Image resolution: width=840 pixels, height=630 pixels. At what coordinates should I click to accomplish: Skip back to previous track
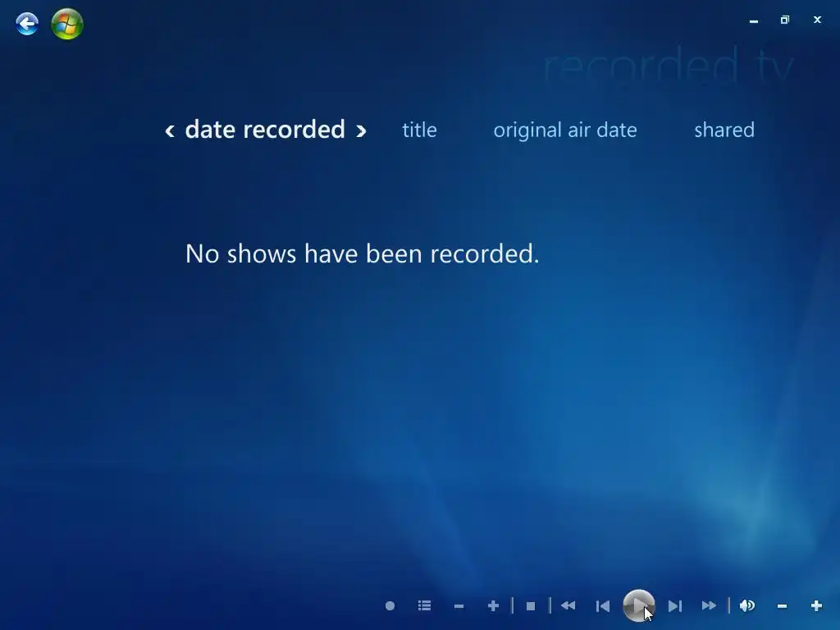(x=603, y=606)
